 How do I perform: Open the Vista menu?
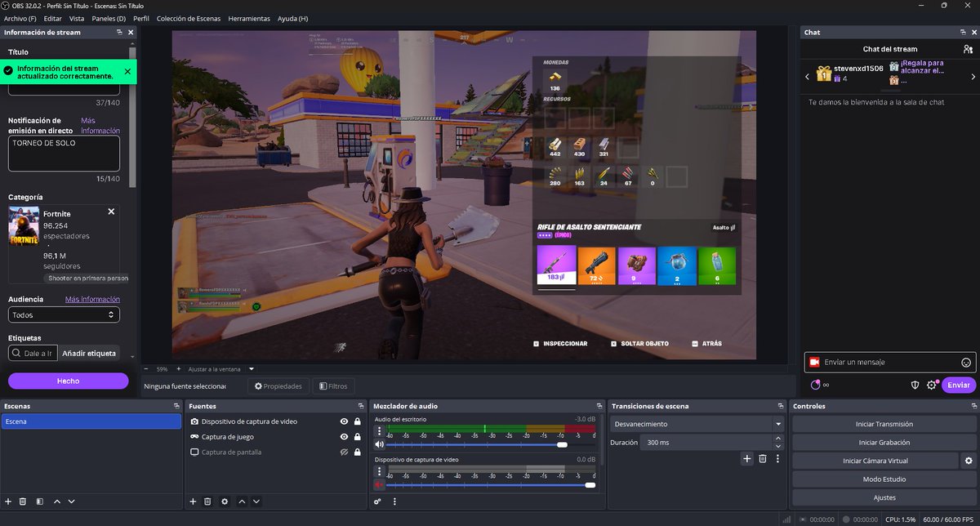tap(77, 18)
